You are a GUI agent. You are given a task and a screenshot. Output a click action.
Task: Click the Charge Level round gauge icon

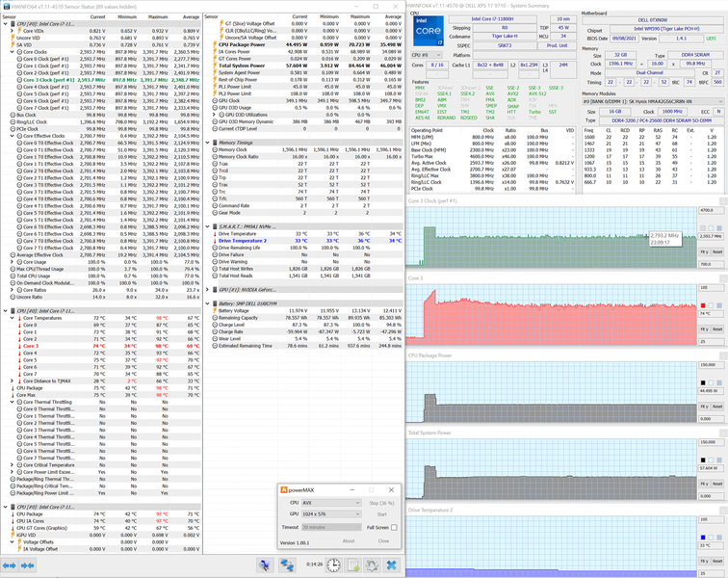pyautogui.click(x=215, y=325)
